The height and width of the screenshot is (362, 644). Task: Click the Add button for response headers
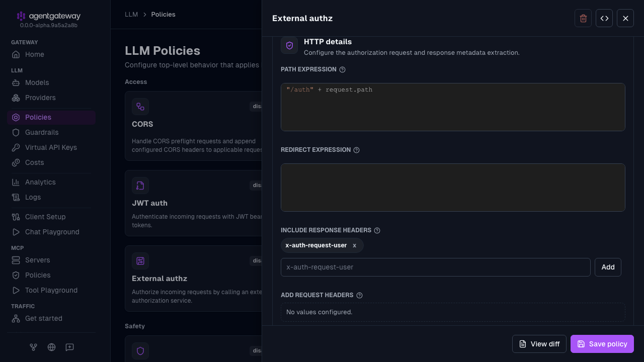608,267
